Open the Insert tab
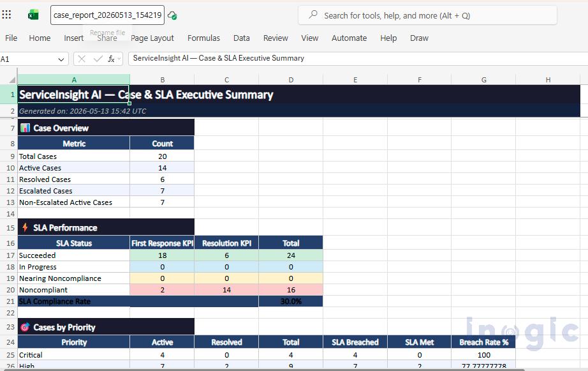The image size is (588, 371). point(73,38)
